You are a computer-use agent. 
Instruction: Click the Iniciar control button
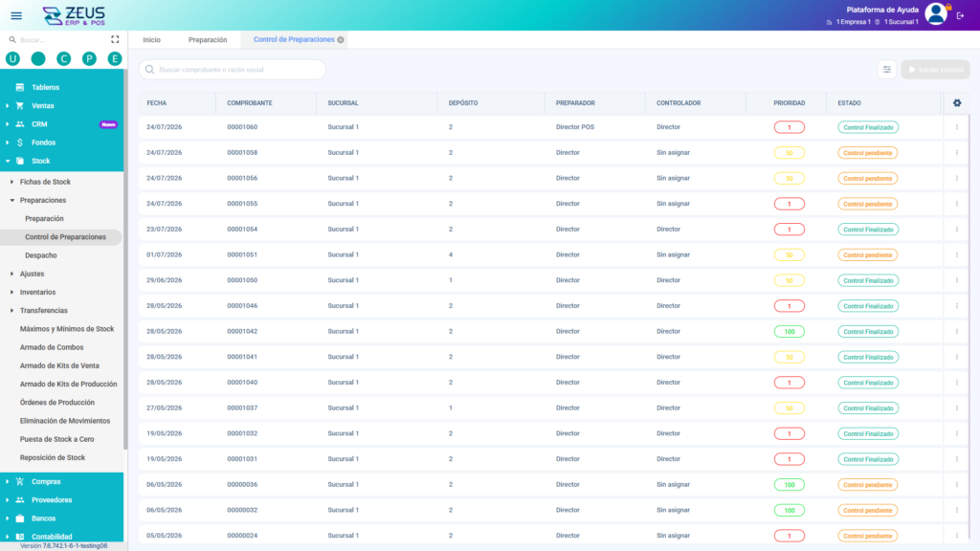[x=935, y=69]
